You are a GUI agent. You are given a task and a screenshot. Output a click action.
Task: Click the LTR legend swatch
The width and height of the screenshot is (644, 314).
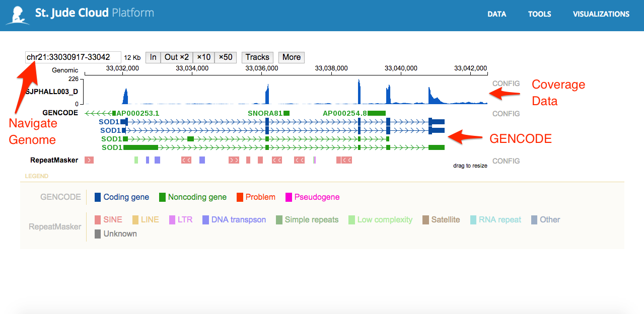[172, 220]
